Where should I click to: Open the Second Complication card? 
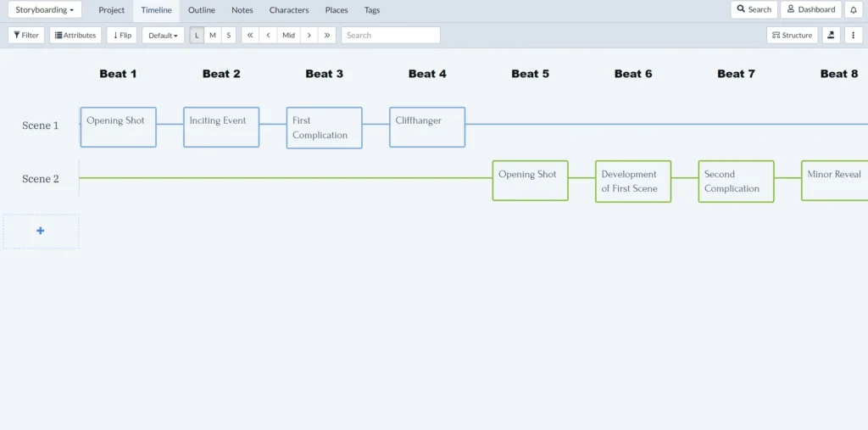point(736,181)
